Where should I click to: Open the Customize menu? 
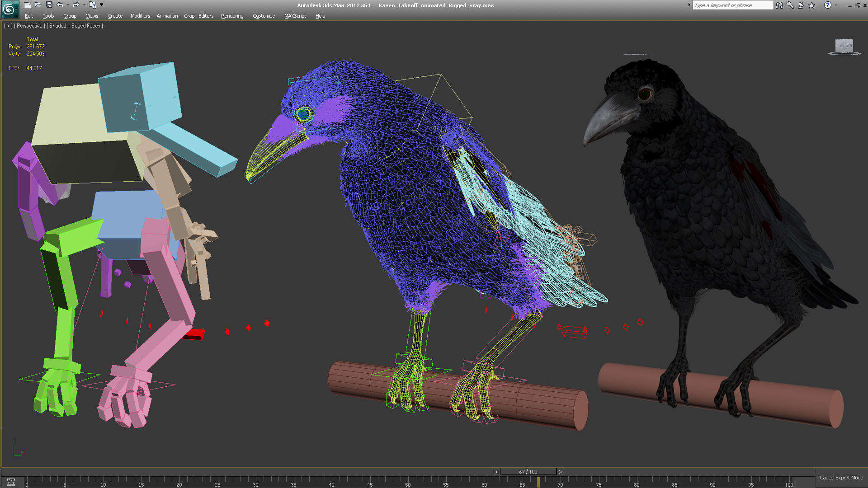(264, 16)
